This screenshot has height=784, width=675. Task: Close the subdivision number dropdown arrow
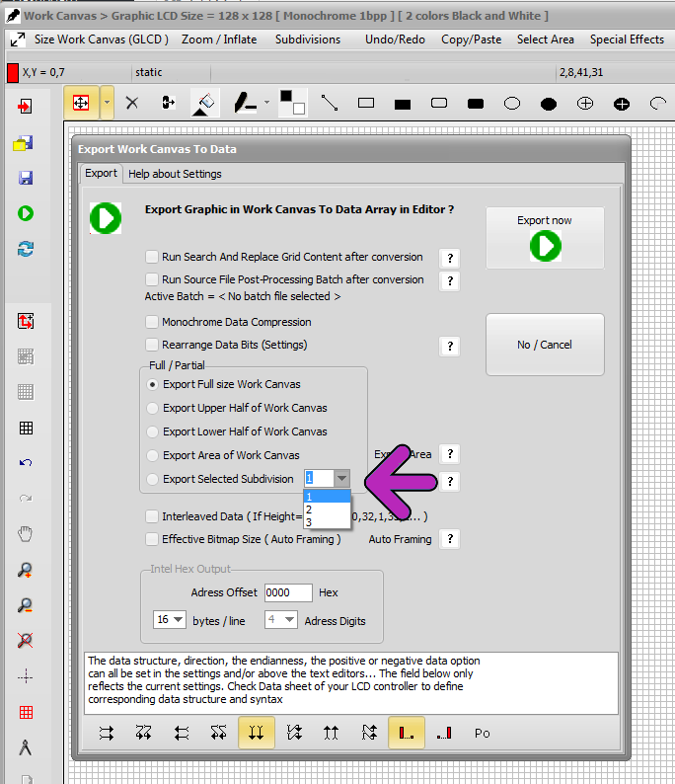tap(341, 479)
